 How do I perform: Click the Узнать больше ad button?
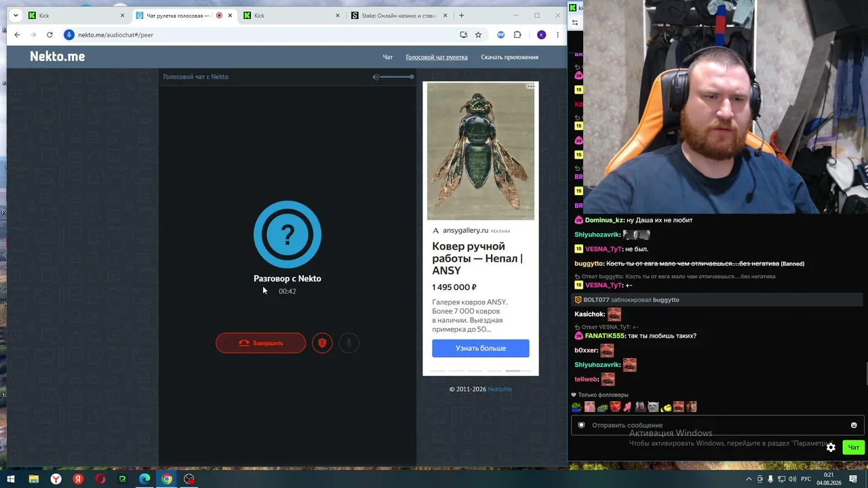click(x=480, y=348)
